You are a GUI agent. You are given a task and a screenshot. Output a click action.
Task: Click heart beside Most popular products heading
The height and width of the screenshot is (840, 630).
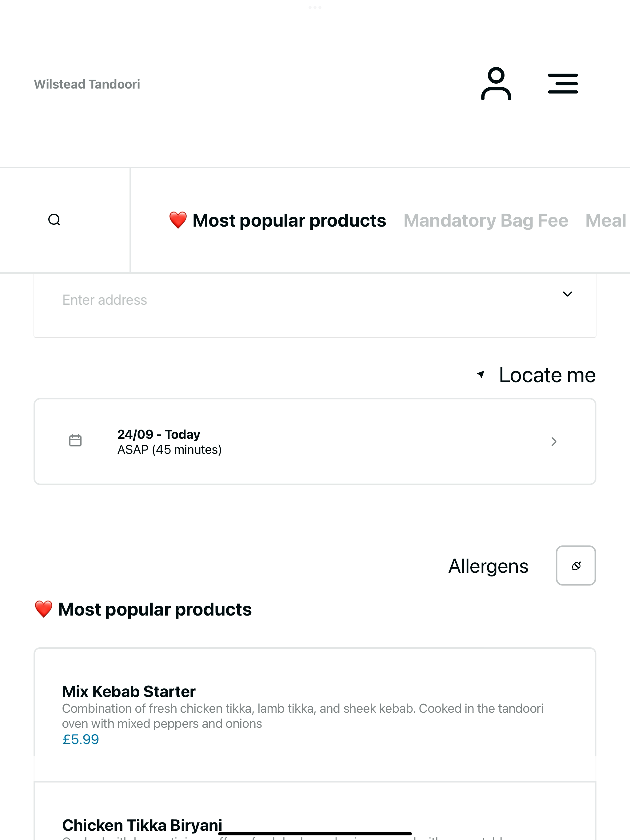(43, 609)
